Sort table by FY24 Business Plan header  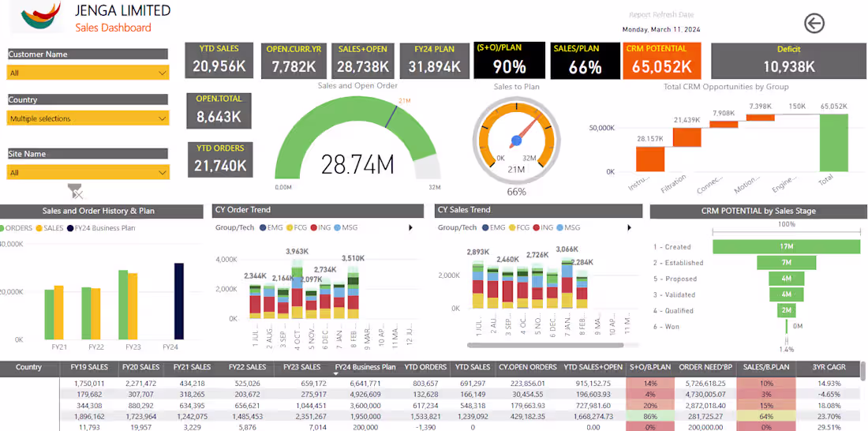pos(365,367)
